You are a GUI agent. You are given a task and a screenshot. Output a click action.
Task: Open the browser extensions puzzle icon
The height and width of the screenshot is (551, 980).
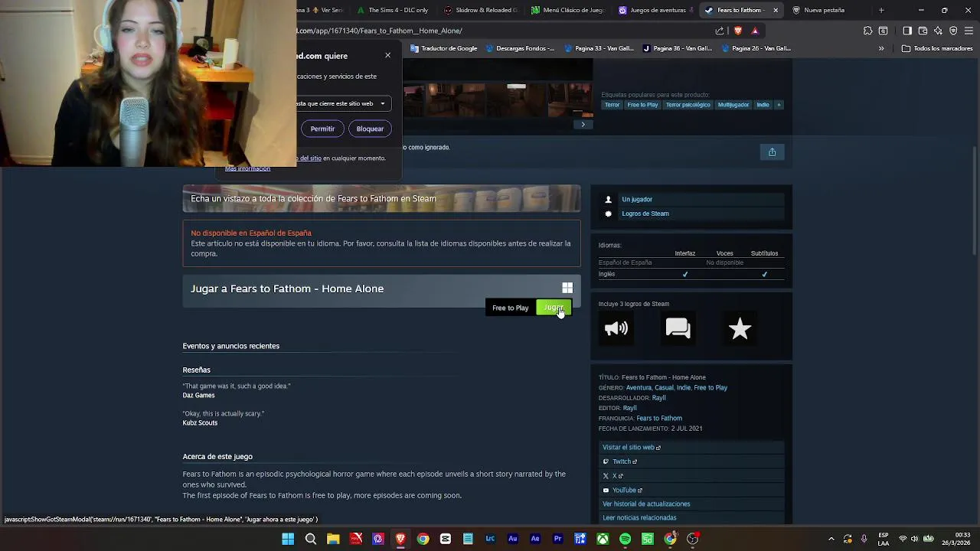[x=867, y=31]
